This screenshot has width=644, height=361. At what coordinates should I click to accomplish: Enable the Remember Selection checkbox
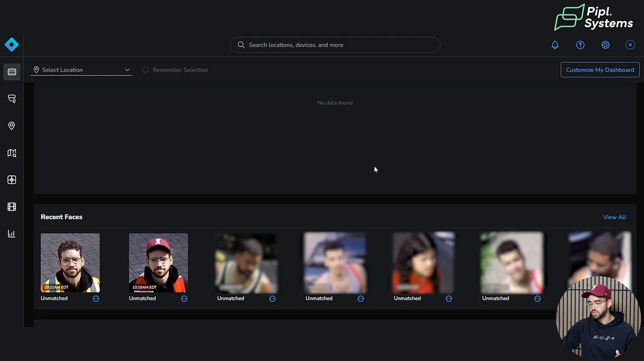145,70
